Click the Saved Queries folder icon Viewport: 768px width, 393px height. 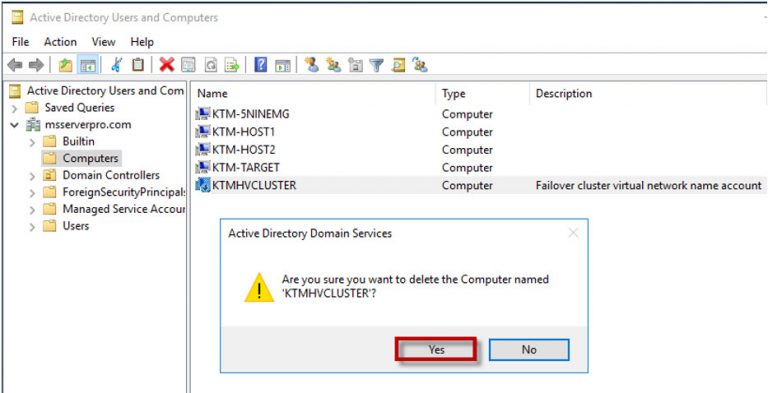[x=31, y=107]
